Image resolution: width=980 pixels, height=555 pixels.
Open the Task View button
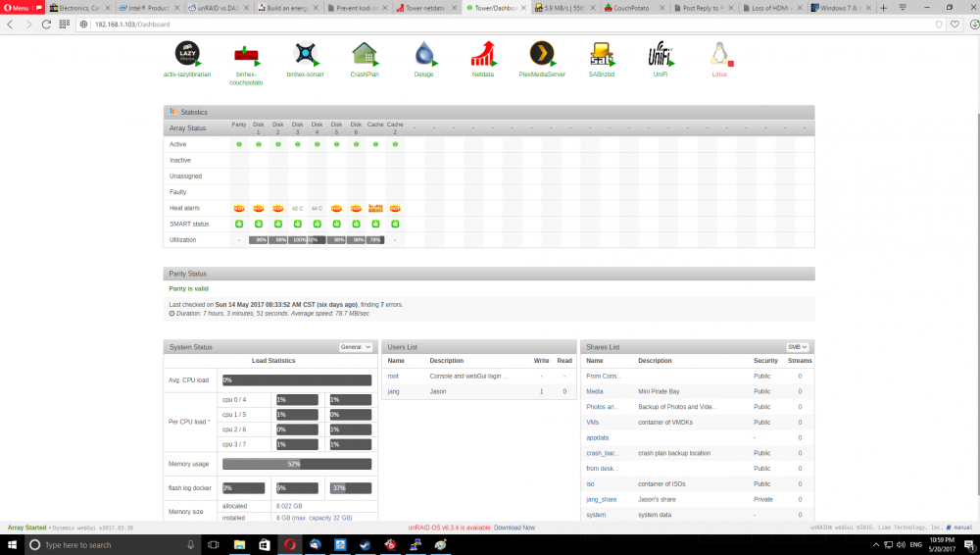(x=213, y=545)
